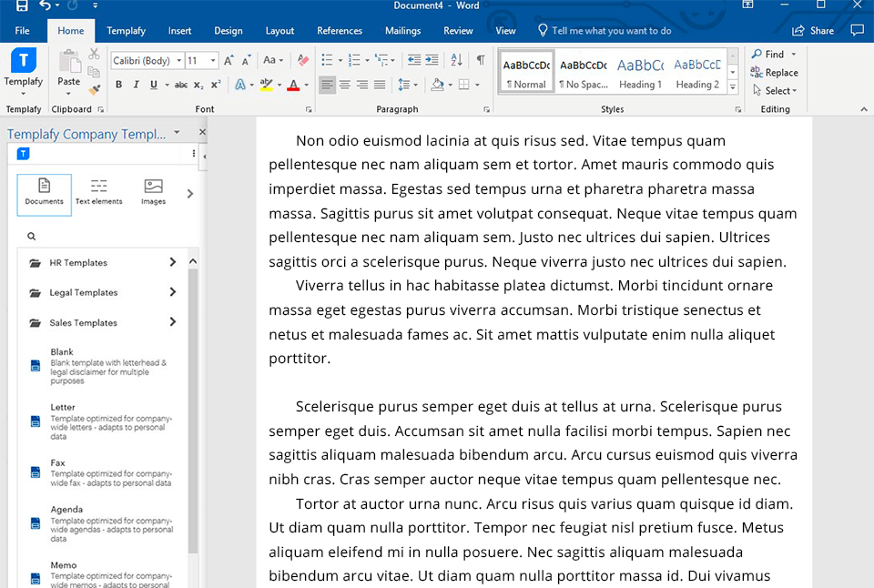Open the Text elements section in Templafy
Screen dimensions: 874x588
(x=98, y=192)
